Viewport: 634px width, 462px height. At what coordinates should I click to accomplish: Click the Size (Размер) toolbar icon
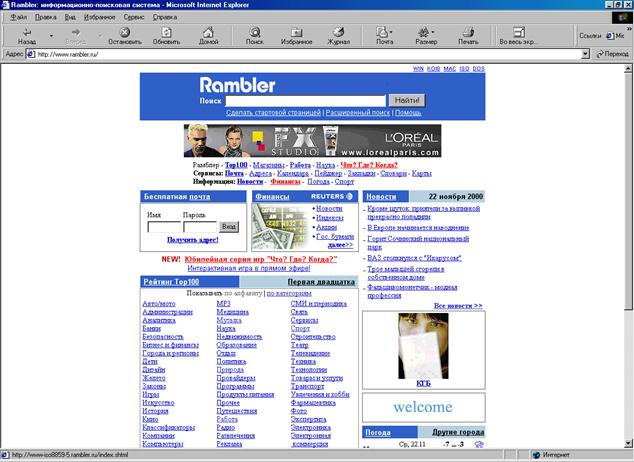[424, 32]
